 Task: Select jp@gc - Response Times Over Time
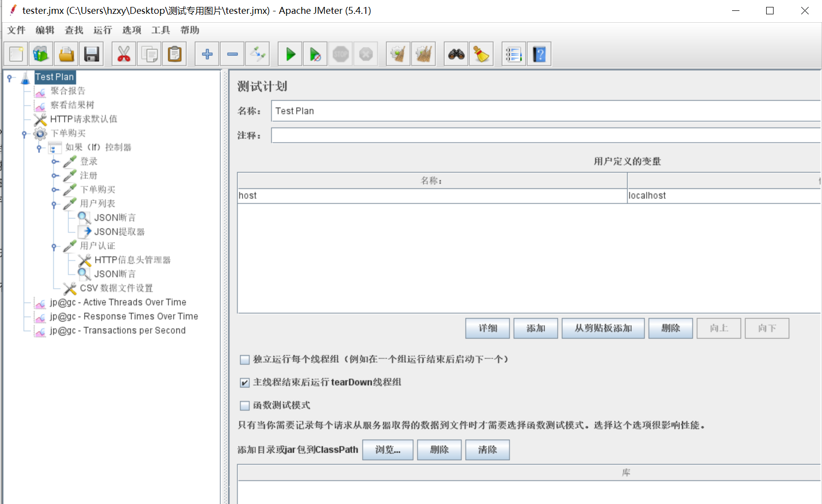(124, 316)
